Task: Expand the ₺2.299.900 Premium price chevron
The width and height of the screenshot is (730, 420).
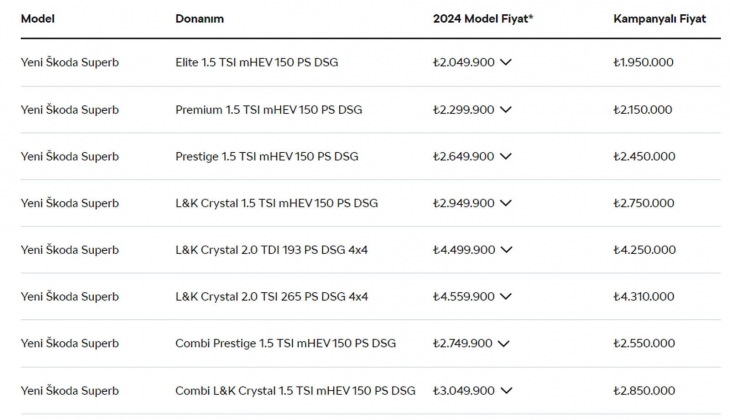Action: click(505, 109)
